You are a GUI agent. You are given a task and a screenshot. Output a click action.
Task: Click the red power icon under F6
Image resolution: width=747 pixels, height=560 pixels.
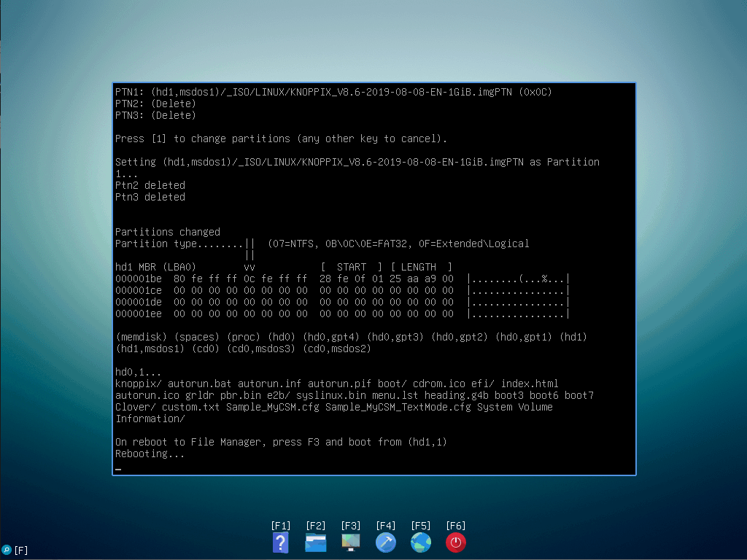tap(455, 542)
